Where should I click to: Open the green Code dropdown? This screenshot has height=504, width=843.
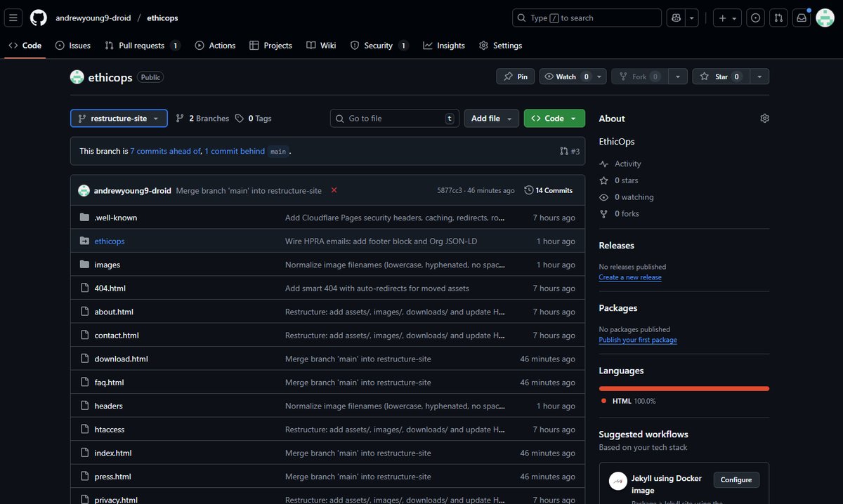click(554, 119)
